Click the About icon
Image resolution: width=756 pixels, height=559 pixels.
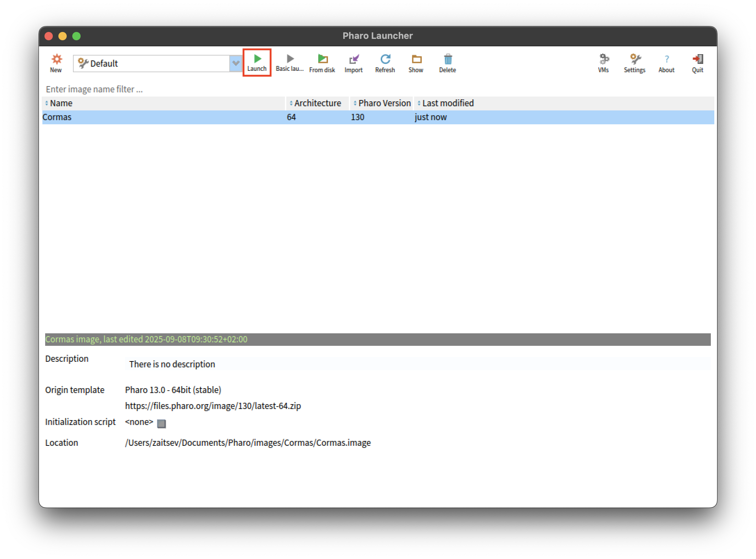(x=666, y=63)
